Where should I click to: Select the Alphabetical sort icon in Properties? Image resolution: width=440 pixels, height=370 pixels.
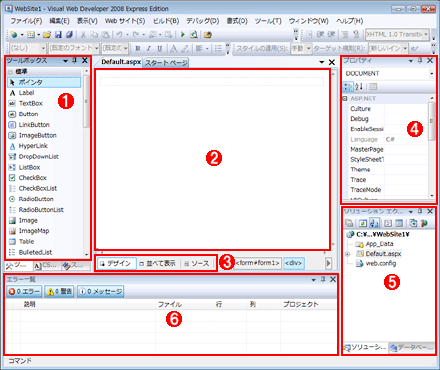click(359, 87)
